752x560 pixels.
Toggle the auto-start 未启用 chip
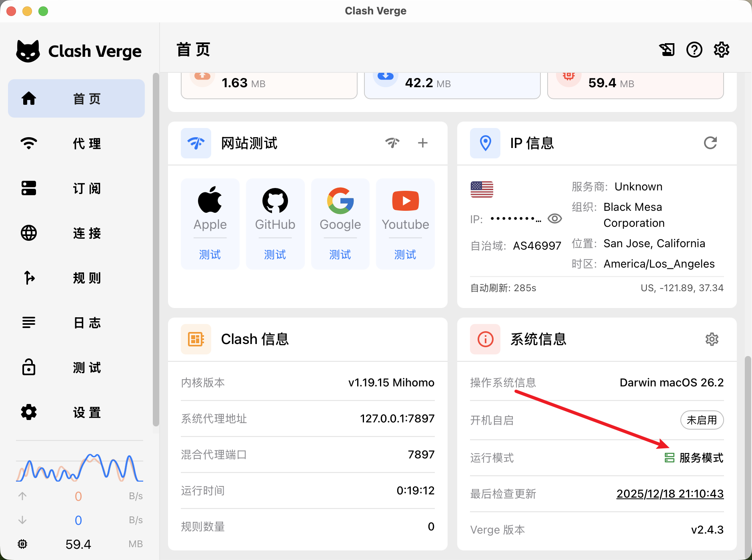[x=702, y=420]
